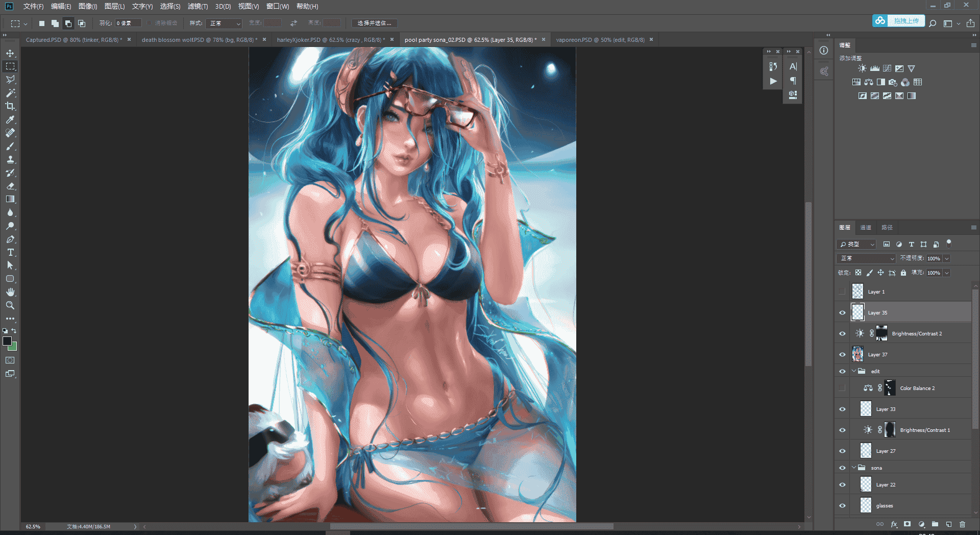Enable visibility of Color Balance 2 layer
Image resolution: width=980 pixels, height=535 pixels.
(842, 388)
